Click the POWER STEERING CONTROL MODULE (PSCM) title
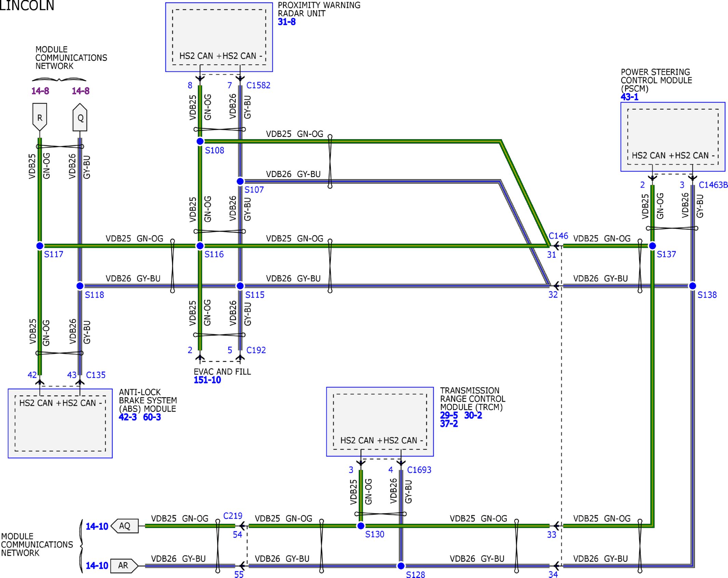728x578 pixels. click(656, 80)
